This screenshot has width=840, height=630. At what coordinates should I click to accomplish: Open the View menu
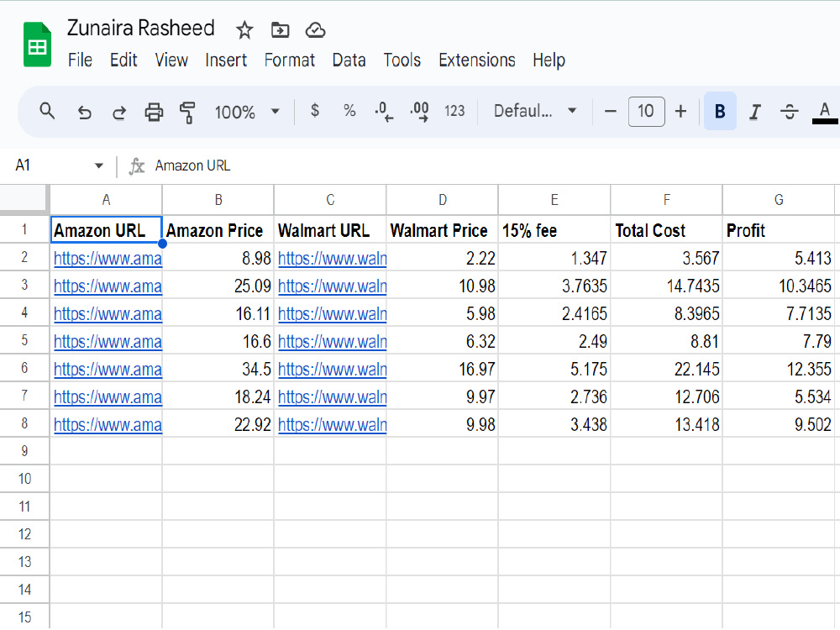pyautogui.click(x=171, y=60)
